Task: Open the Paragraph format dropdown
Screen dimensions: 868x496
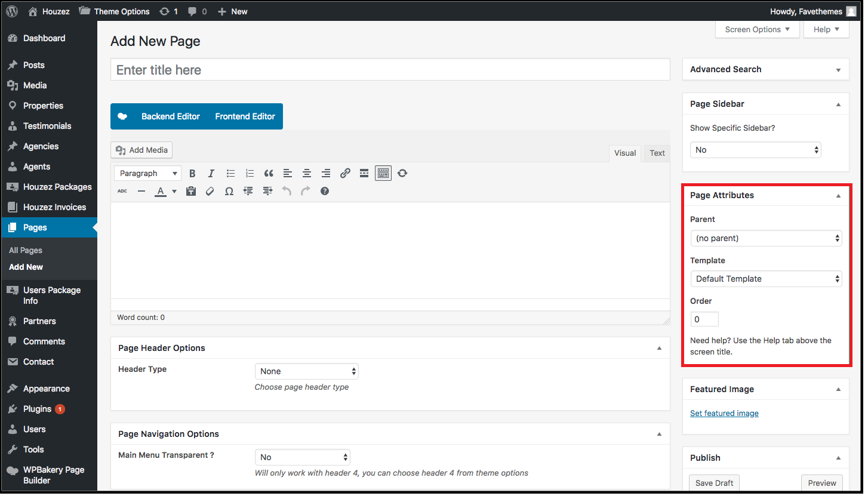Action: point(147,173)
